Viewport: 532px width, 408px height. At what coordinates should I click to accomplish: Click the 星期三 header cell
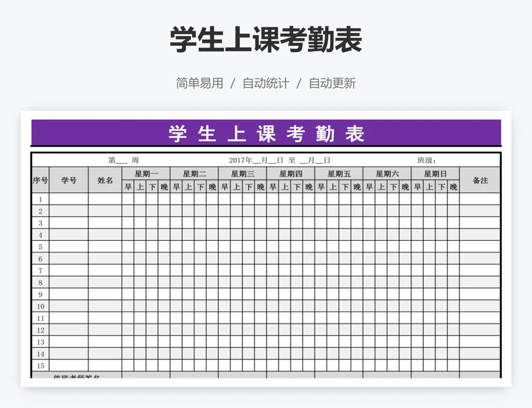point(243,174)
